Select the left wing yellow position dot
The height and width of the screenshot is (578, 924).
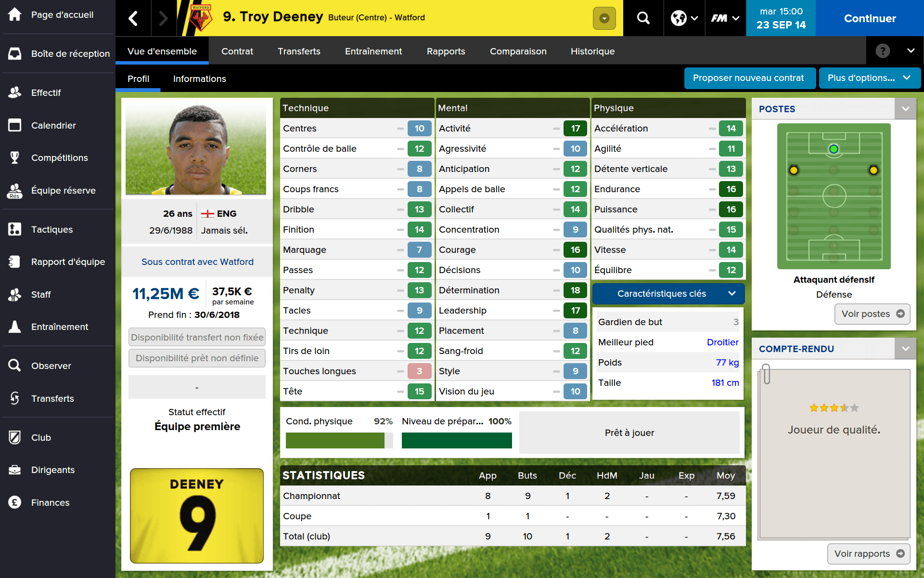coord(794,170)
